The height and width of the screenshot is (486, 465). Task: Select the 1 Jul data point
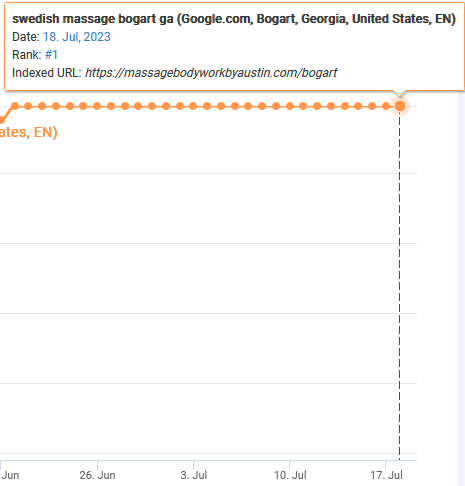166,106
